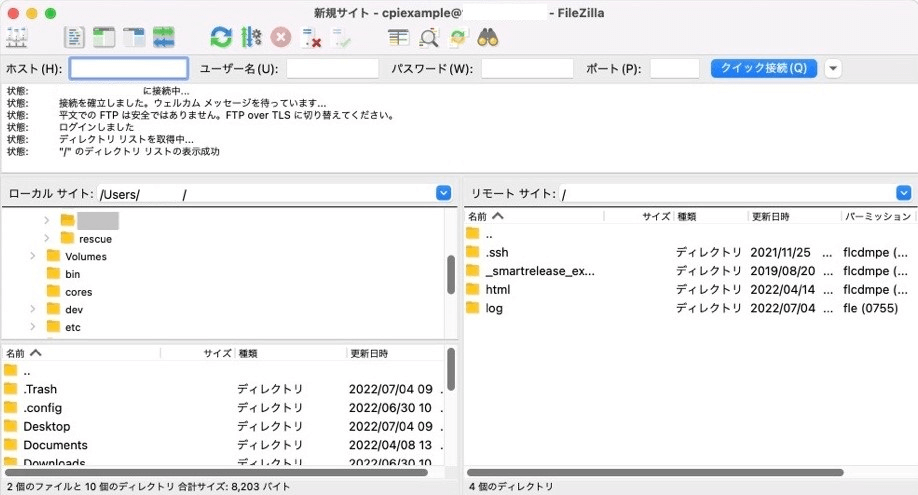The height and width of the screenshot is (495, 918).
Task: Click the binoculars search icon
Action: point(488,38)
